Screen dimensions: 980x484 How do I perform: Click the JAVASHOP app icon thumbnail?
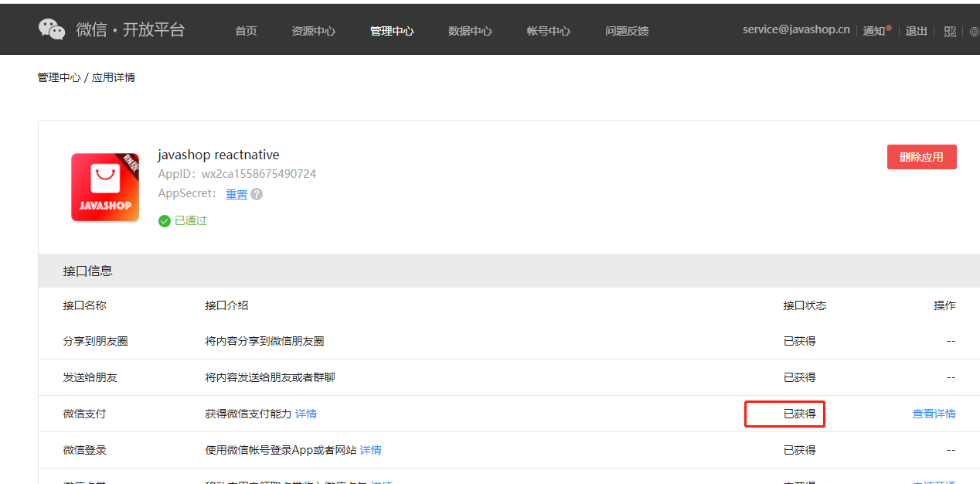105,187
